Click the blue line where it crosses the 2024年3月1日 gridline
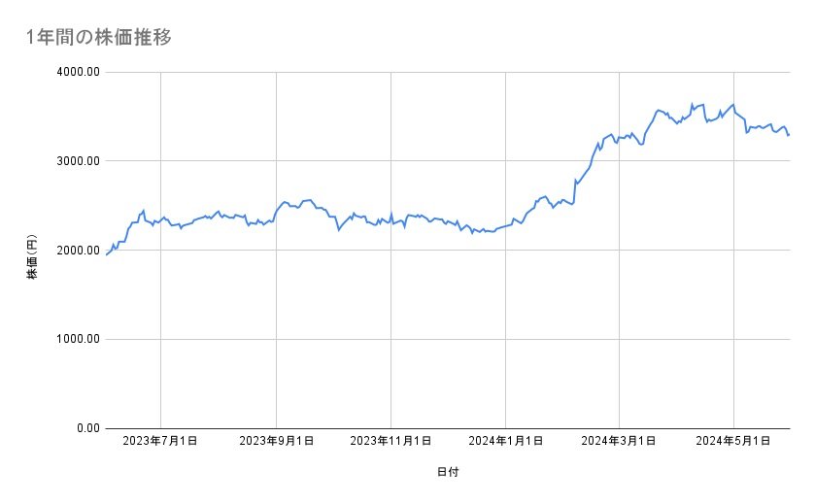 pyautogui.click(x=618, y=142)
